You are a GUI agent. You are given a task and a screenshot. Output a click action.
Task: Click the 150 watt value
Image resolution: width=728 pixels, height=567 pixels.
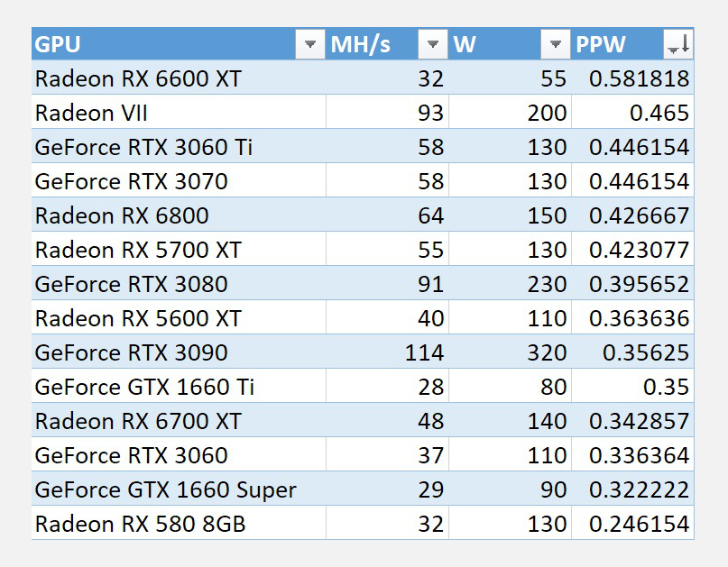tap(547, 215)
